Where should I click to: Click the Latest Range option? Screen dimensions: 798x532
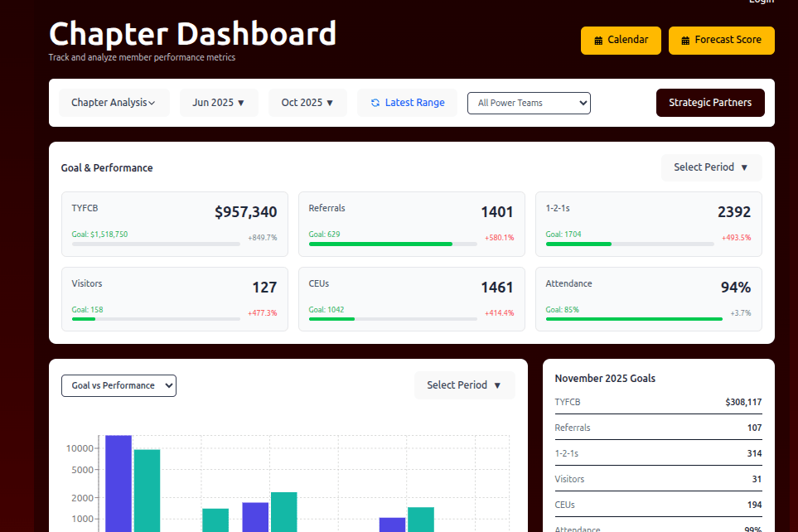(407, 102)
